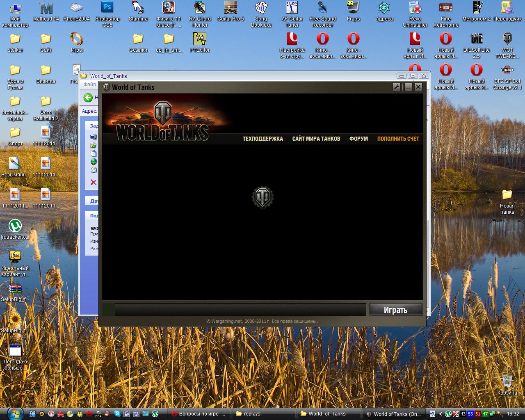Select the rutracker uTorrent file icon
525x420 pixels.
pos(15,230)
